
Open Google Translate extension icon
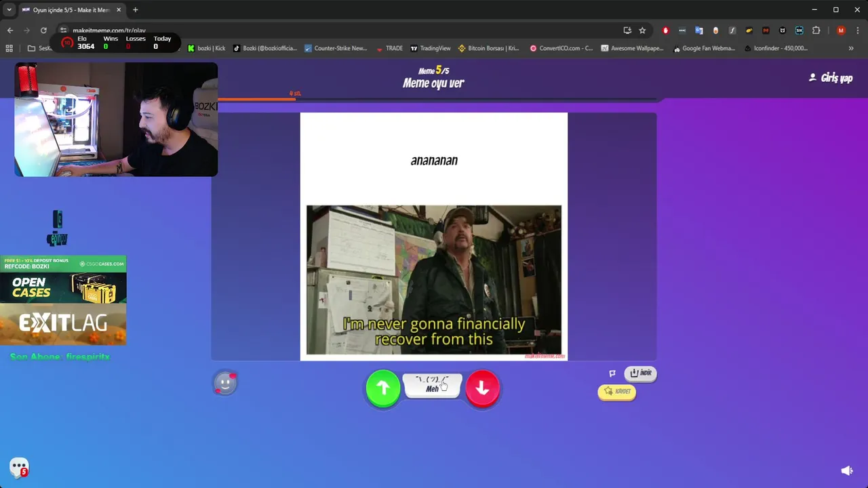pyautogui.click(x=699, y=30)
